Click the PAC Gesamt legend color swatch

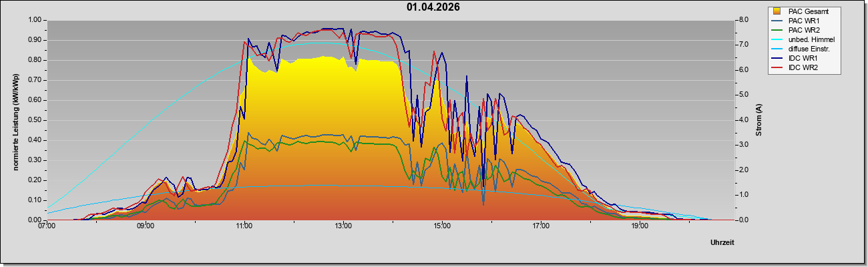coord(779,11)
